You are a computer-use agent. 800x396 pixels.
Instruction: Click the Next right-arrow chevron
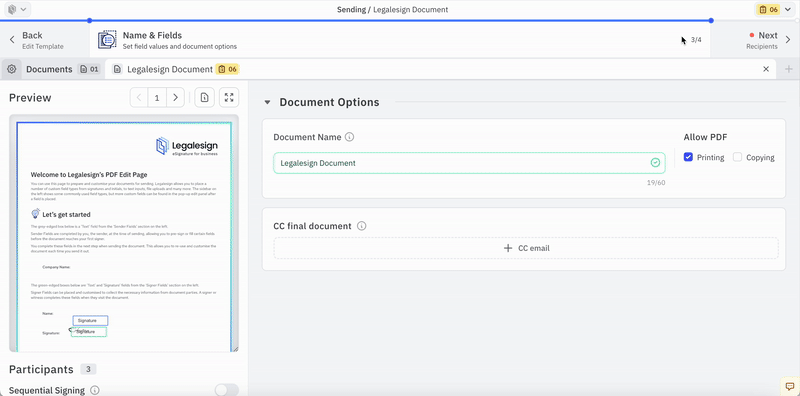788,40
